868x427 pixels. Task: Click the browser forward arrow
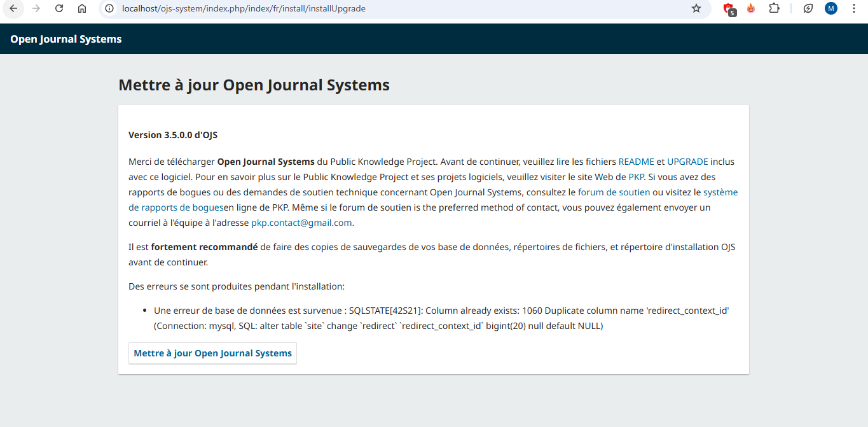tap(36, 8)
